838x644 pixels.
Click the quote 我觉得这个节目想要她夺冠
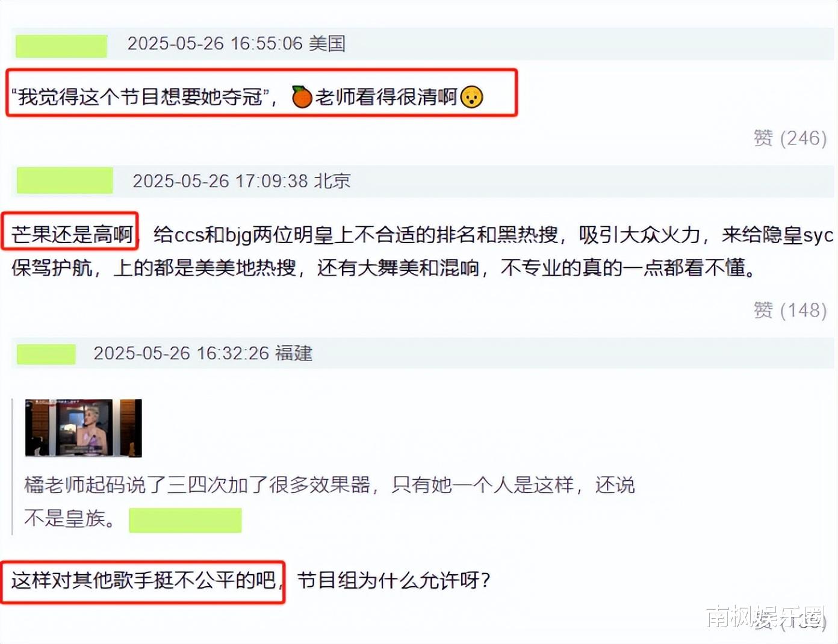point(140,96)
